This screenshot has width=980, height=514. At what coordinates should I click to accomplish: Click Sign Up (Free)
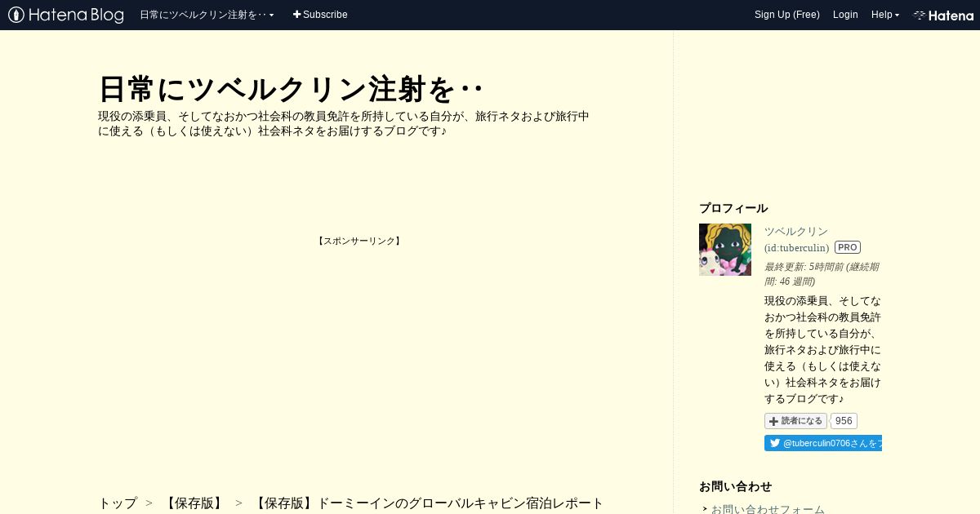click(787, 15)
